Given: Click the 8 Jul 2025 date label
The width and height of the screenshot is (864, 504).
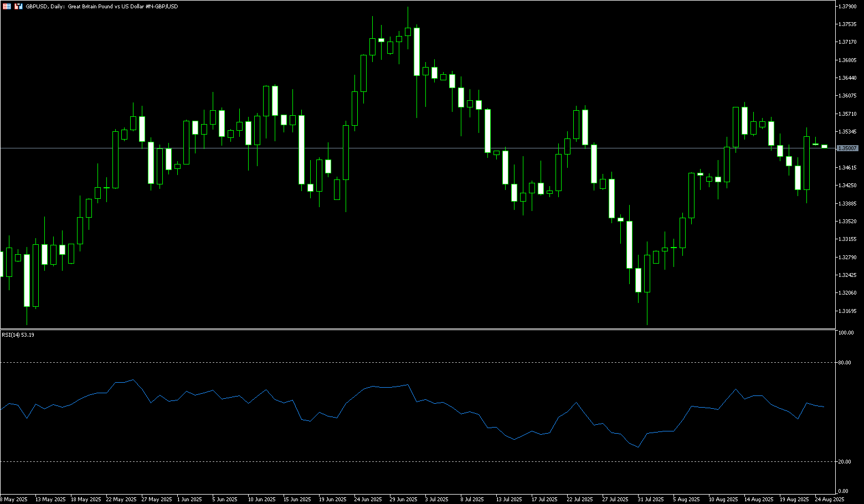Looking at the screenshot, I should coord(472,500).
